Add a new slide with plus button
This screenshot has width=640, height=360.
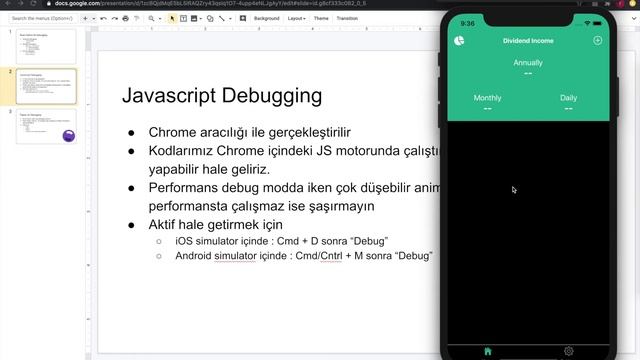[85, 18]
